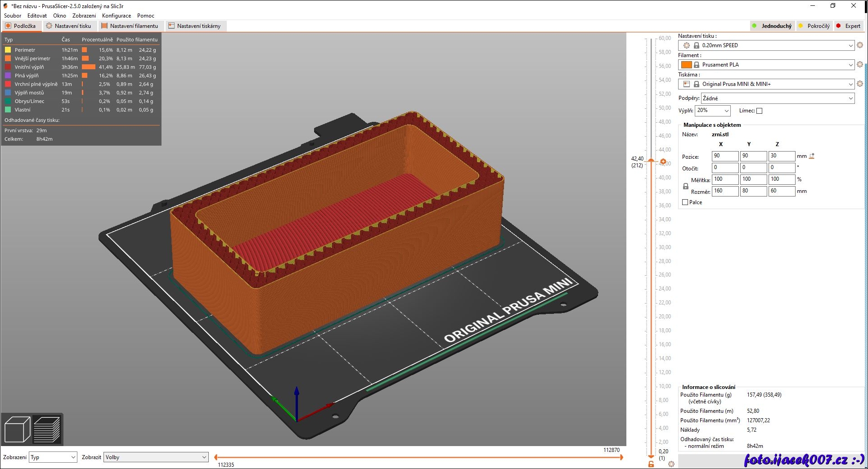Expand the Podpěry supports dropdown
The image size is (868, 469).
[778, 98]
